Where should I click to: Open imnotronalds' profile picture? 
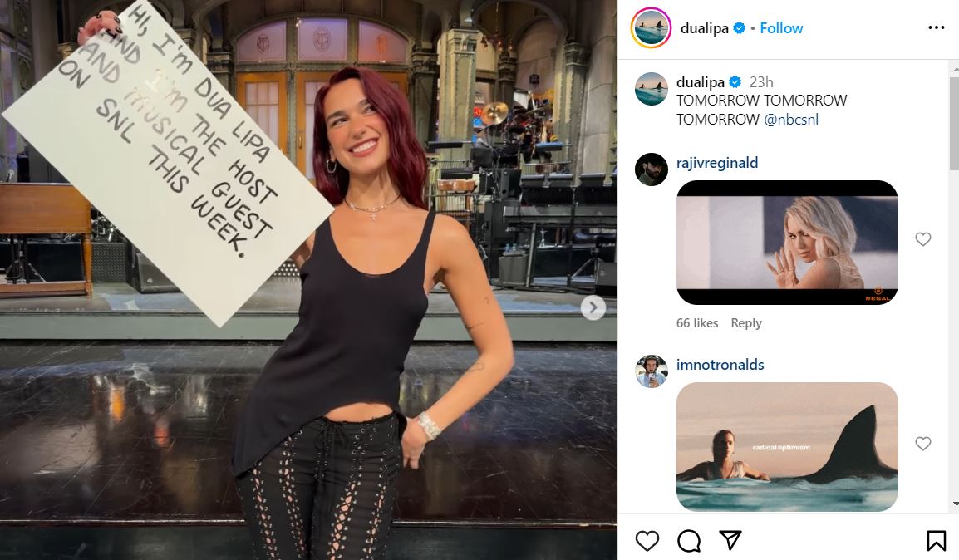tap(652, 371)
